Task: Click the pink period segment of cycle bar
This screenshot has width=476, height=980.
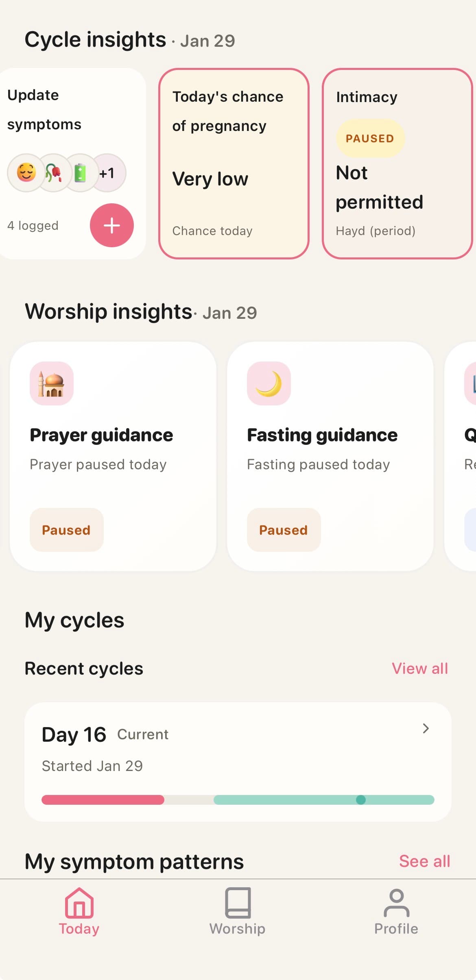Action: [103, 800]
